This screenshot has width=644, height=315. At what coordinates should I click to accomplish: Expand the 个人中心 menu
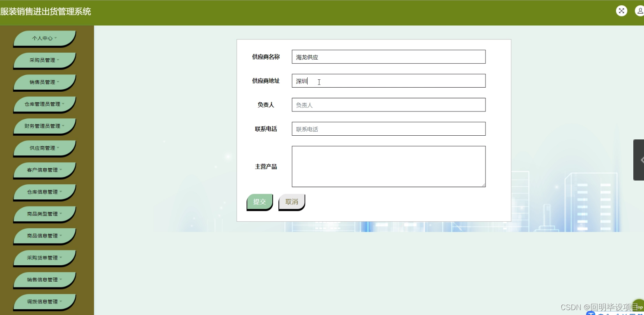click(x=45, y=38)
